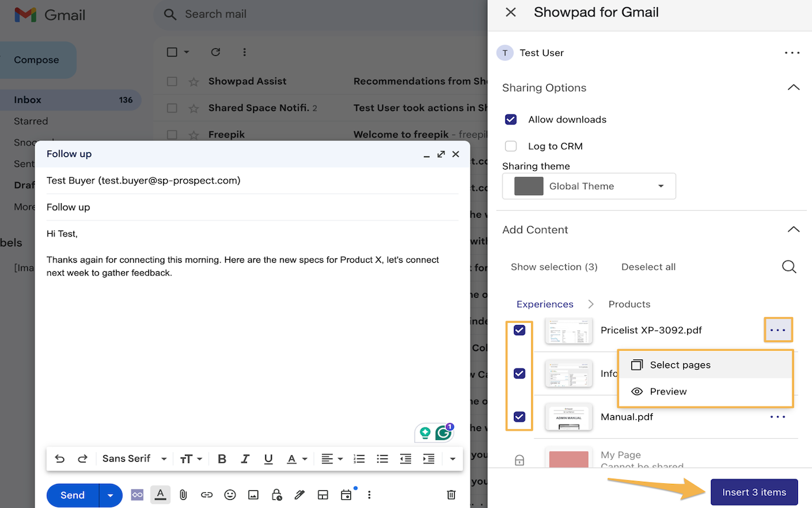The image size is (812, 508).
Task: Discard the draft with the trash icon
Action: pyautogui.click(x=451, y=494)
